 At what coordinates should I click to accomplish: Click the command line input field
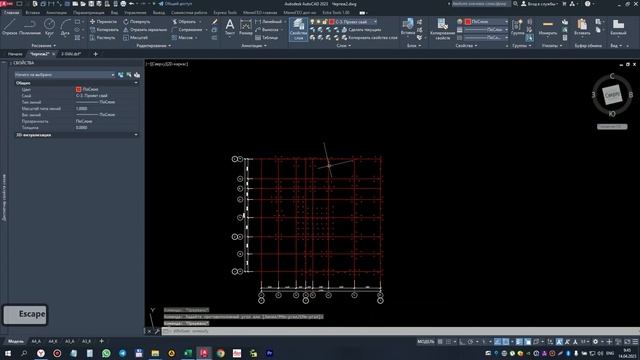(400, 331)
